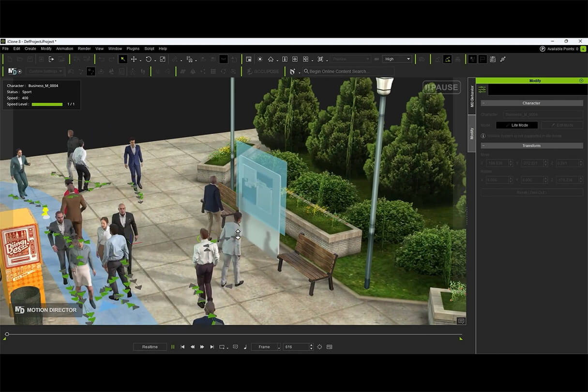Select the arrow Select Object tool
This screenshot has width=588, height=392.
[x=123, y=59]
